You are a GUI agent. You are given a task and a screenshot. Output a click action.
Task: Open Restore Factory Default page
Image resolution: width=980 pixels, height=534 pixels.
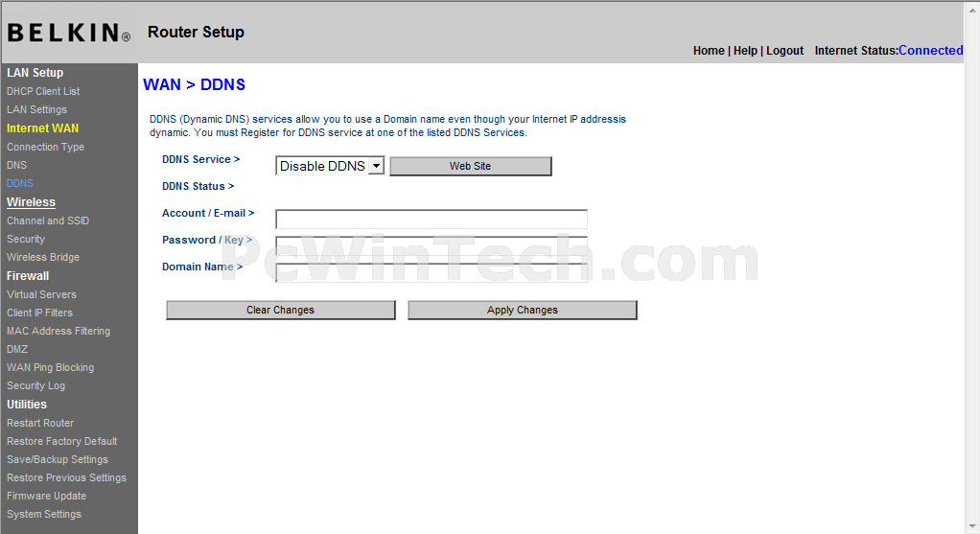[x=62, y=441]
